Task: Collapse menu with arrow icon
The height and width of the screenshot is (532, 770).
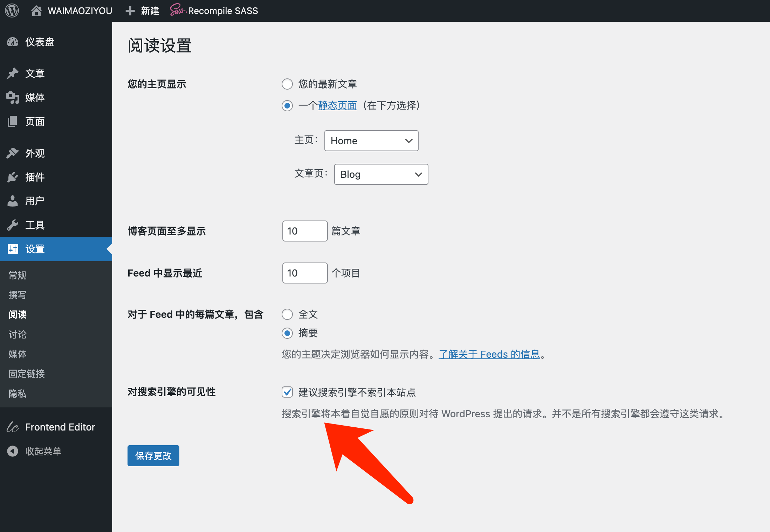Action: tap(13, 451)
